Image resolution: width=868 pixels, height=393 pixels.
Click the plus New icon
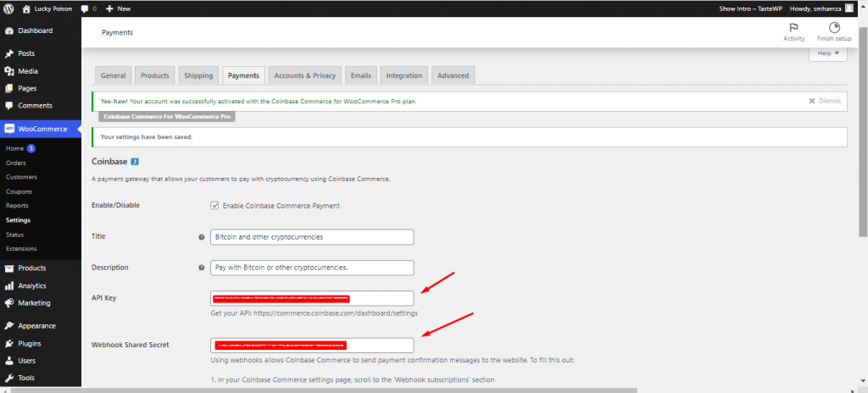pyautogui.click(x=109, y=8)
